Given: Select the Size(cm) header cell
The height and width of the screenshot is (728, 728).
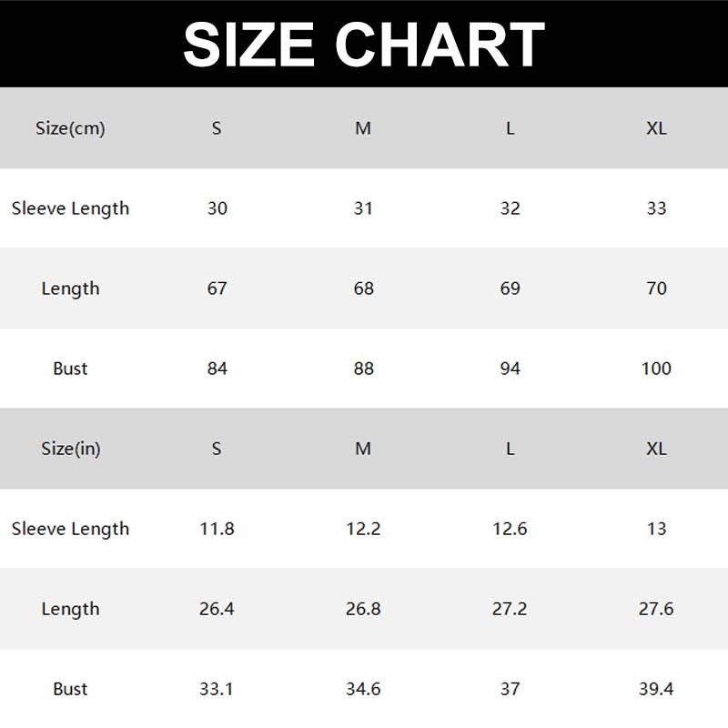Looking at the screenshot, I should tap(70, 128).
